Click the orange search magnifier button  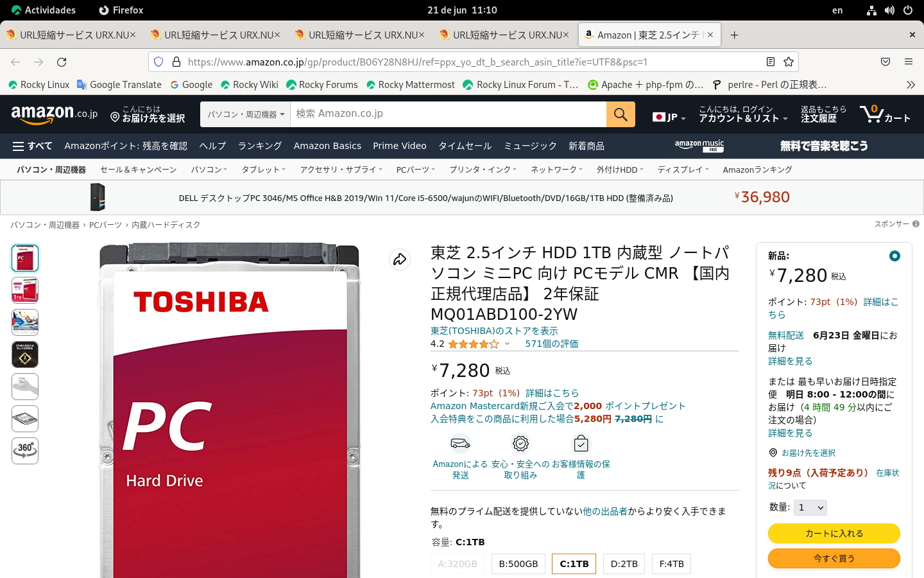pos(620,114)
